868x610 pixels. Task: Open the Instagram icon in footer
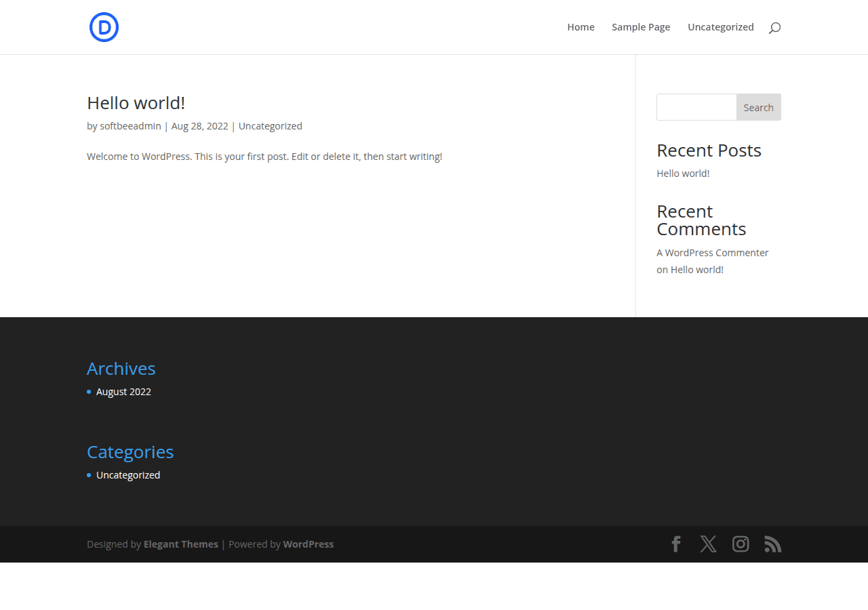[x=741, y=544]
